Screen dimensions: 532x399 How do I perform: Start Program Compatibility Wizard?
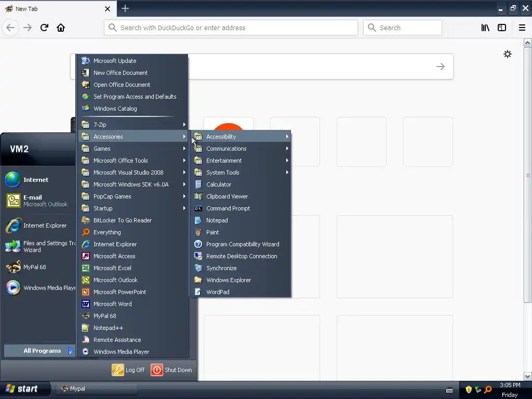[241, 244]
